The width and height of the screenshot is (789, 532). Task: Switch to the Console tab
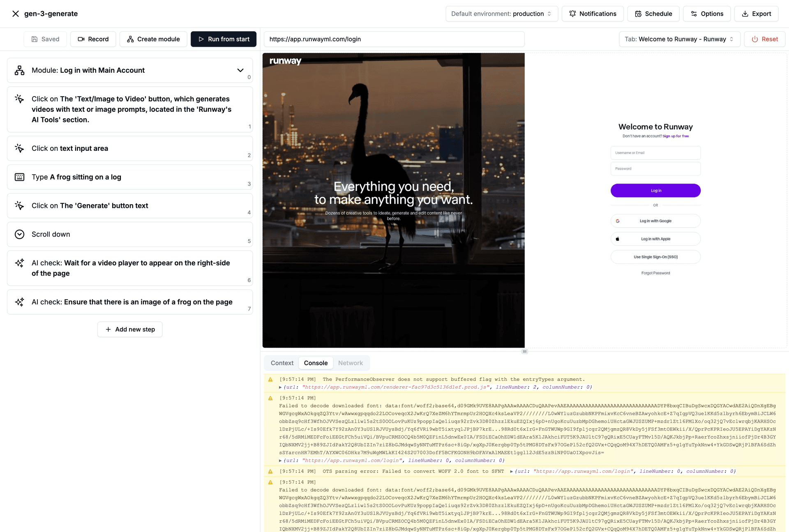point(316,363)
